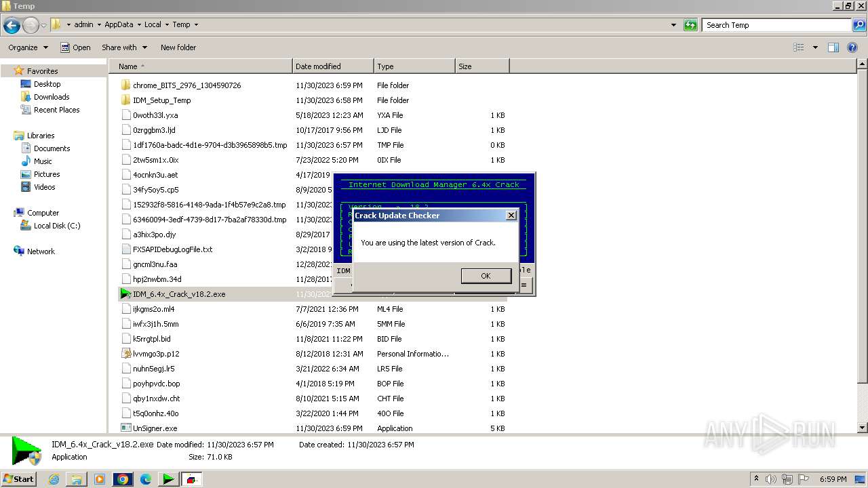Click New folder in toolbar
Image resolution: width=868 pixels, height=488 pixels.
point(178,47)
